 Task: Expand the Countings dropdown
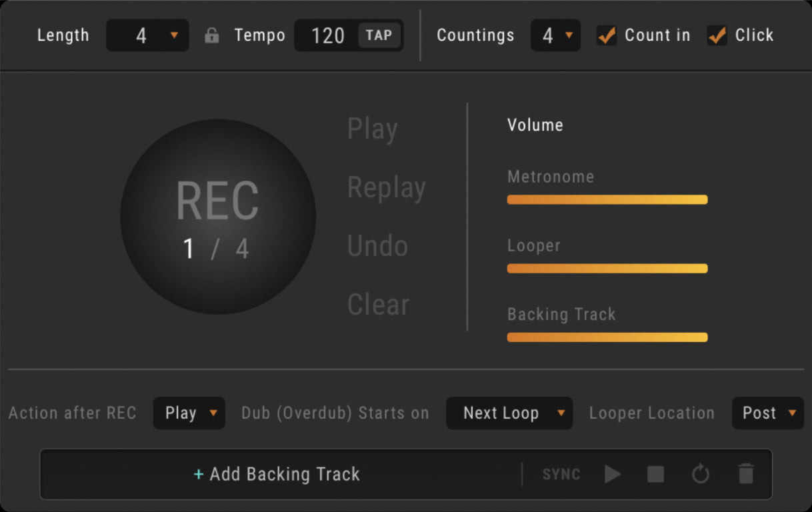pos(555,35)
